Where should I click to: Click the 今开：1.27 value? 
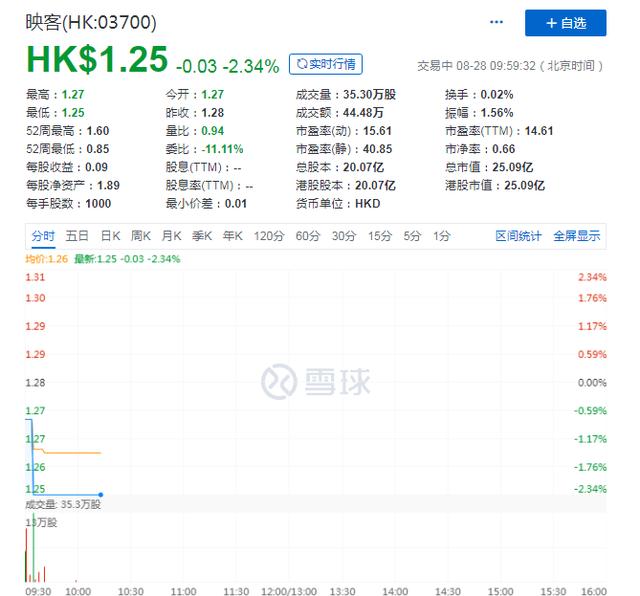[x=195, y=95]
